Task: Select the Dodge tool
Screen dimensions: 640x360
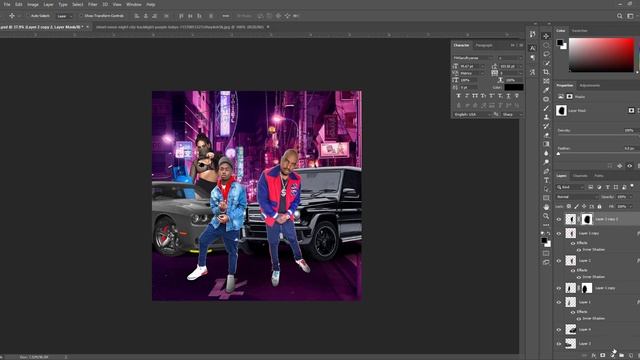Action: [546, 162]
